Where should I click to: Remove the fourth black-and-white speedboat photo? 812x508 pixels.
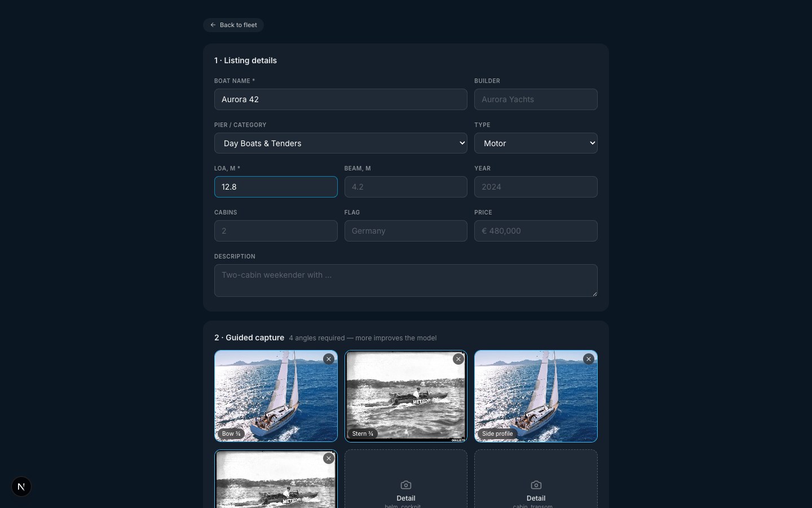pyautogui.click(x=329, y=458)
